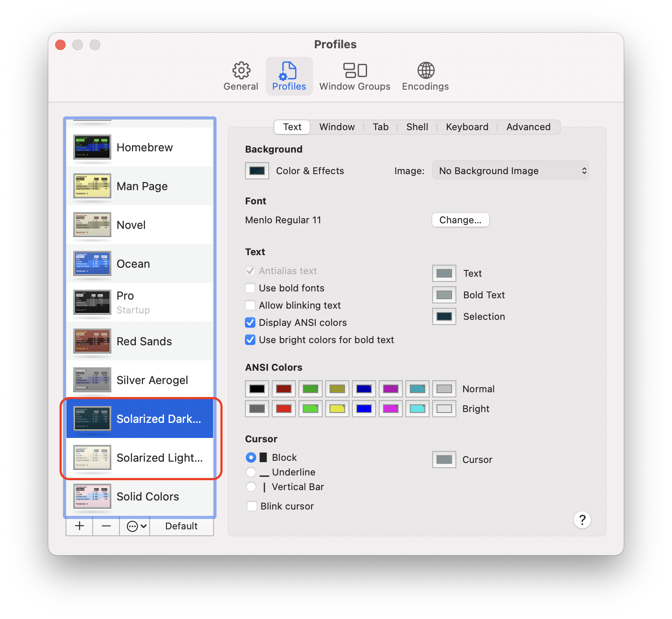Click the Bright black ANSI color swatch
The height and width of the screenshot is (619, 672).
click(257, 409)
